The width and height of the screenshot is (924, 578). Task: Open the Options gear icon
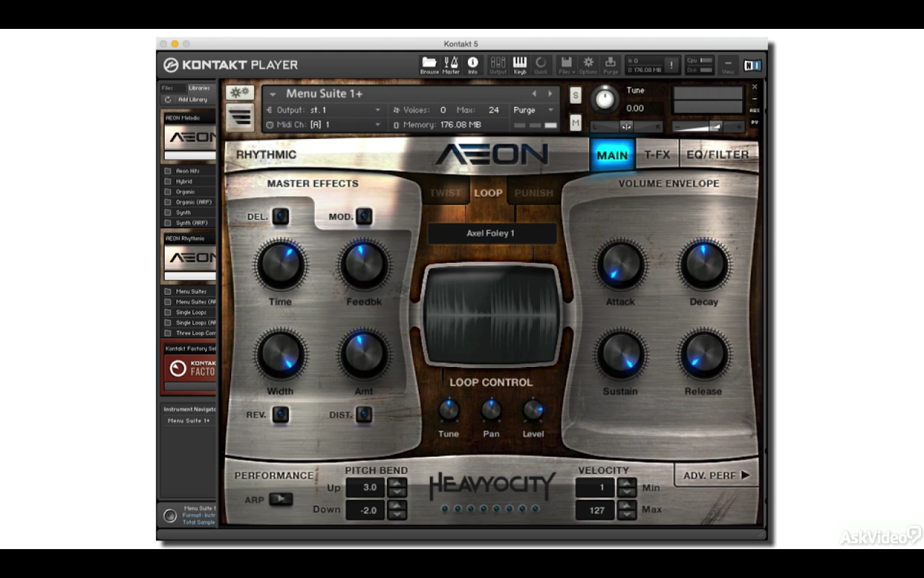click(x=588, y=65)
